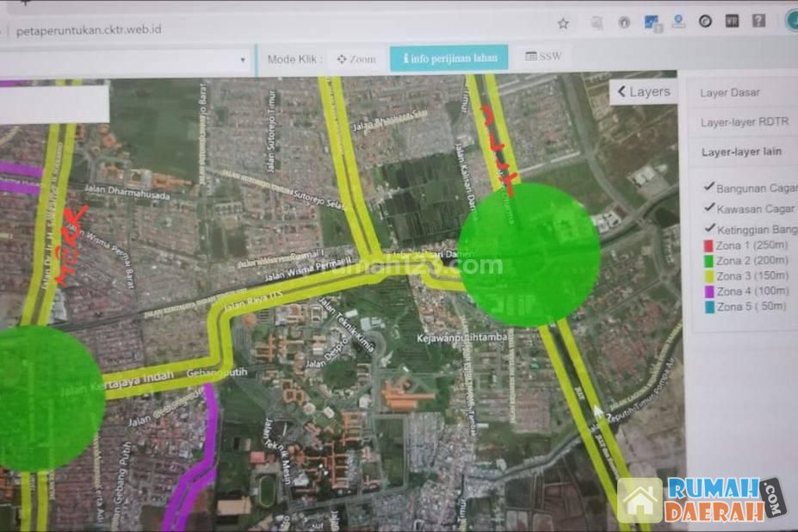The image size is (798, 532).
Task: Open the browser profile avatar
Action: point(791,21)
